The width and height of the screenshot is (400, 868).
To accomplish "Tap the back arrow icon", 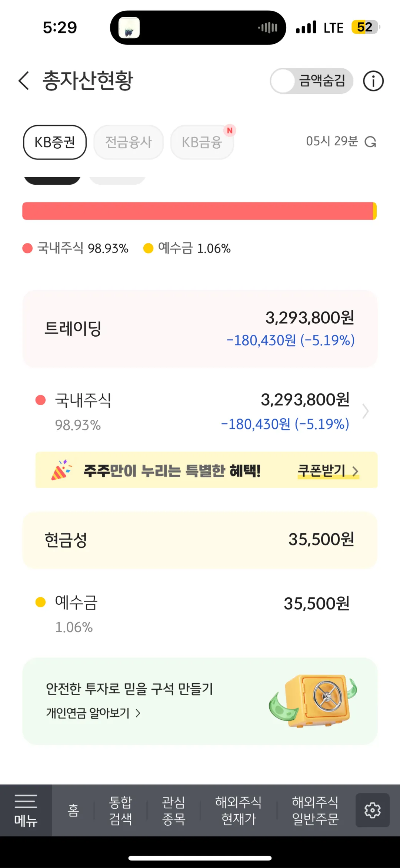I will [24, 81].
